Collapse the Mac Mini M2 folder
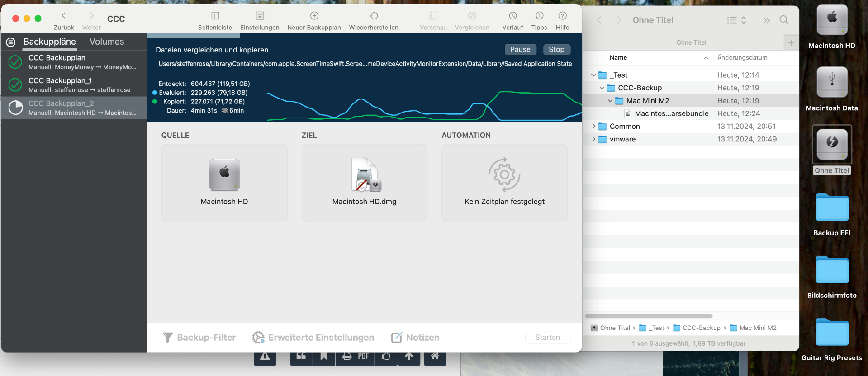Image resolution: width=868 pixels, height=376 pixels. (610, 101)
